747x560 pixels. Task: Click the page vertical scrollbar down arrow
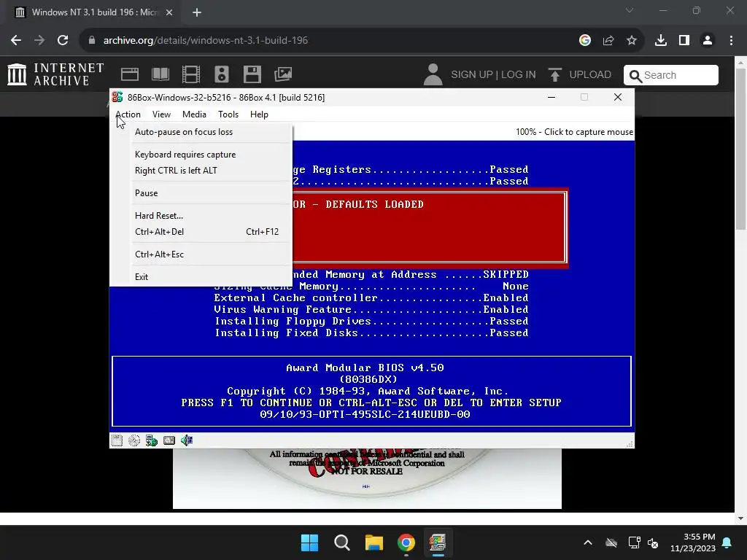click(741, 518)
